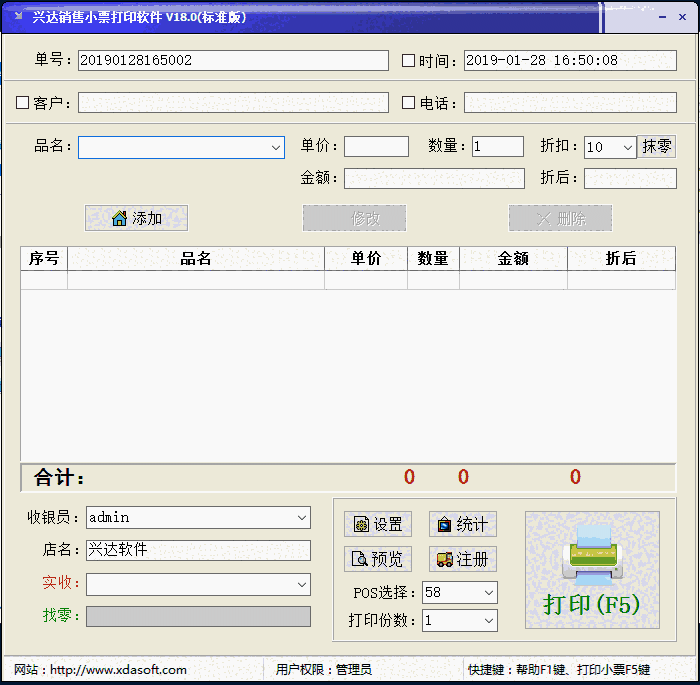Close the receipt software window
The height and width of the screenshot is (685, 700).
click(x=683, y=17)
